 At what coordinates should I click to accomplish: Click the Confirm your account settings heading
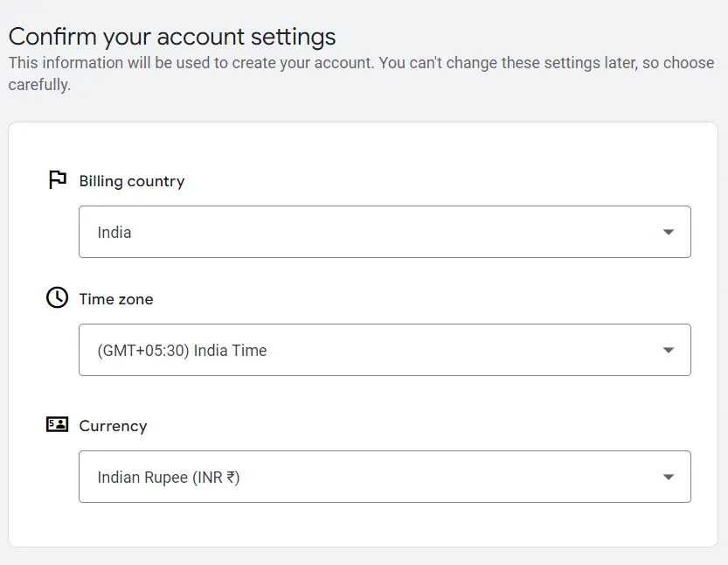tap(172, 37)
